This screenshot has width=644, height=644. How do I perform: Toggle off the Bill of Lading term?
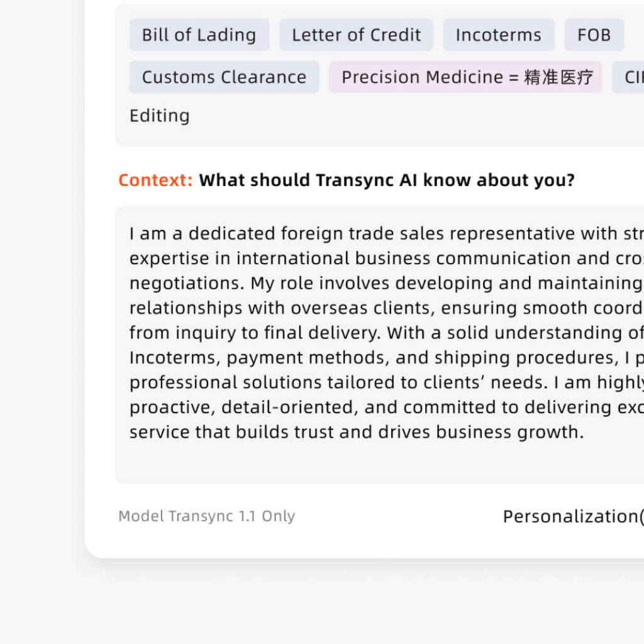click(x=199, y=35)
